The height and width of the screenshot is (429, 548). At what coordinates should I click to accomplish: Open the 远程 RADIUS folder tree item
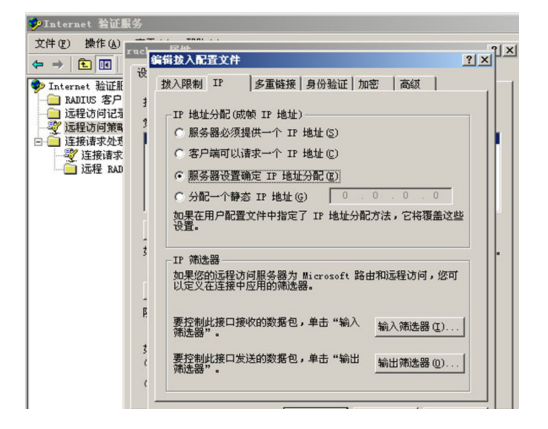click(102, 169)
